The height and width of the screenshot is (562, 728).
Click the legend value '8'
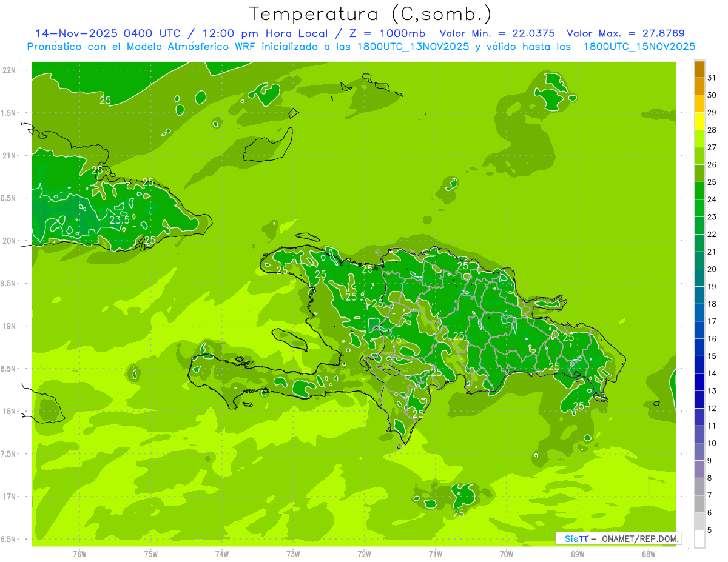click(x=710, y=478)
